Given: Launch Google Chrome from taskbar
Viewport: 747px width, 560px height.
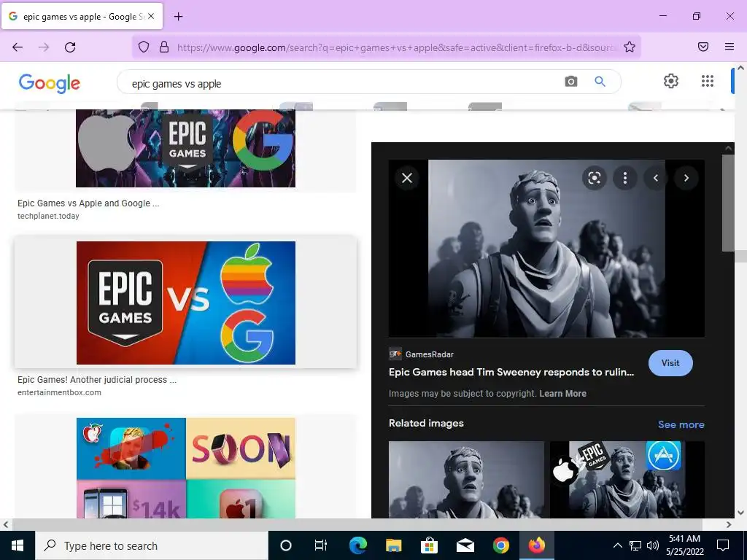Looking at the screenshot, I should click(500, 545).
